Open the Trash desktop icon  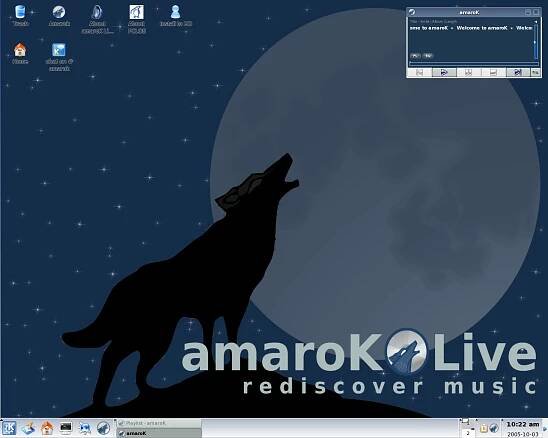pyautogui.click(x=20, y=13)
